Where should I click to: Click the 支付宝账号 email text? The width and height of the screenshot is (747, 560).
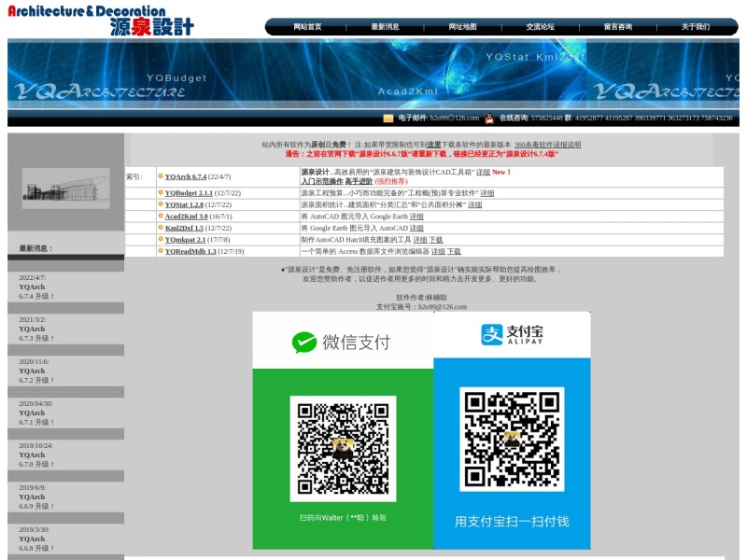[422, 307]
